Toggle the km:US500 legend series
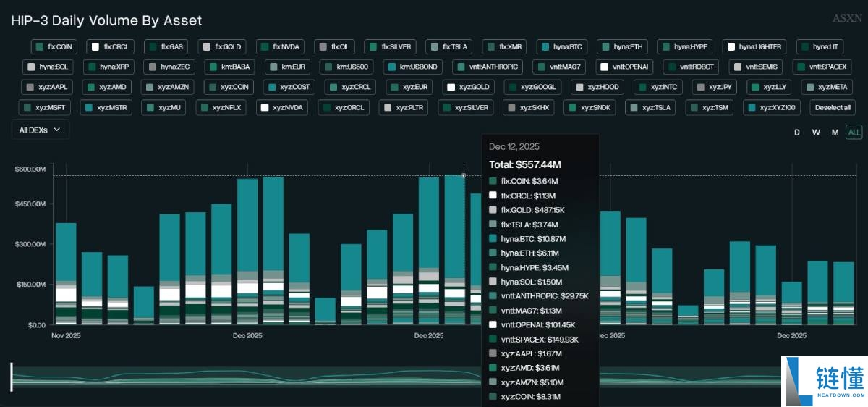 346,67
